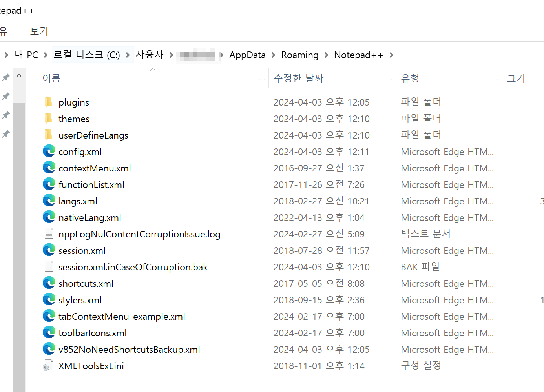The image size is (544, 392).
Task: Click the Edge icon beside stylers.xml
Action: (x=49, y=299)
